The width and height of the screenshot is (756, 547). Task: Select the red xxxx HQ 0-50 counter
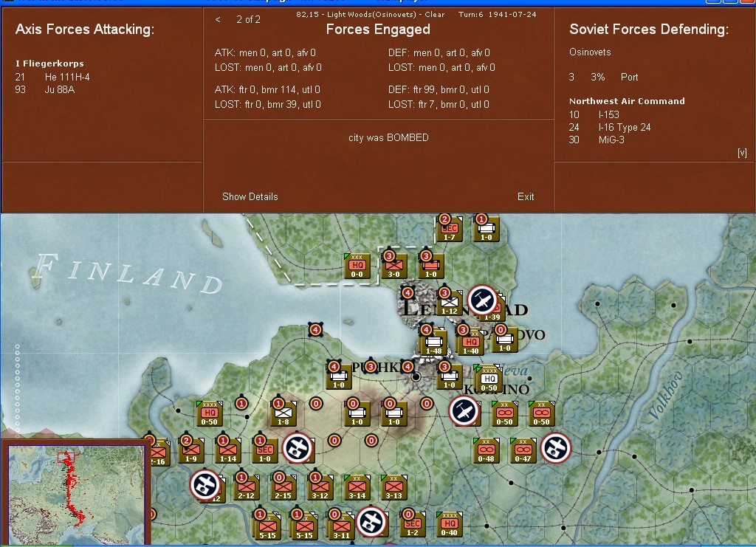click(x=209, y=414)
